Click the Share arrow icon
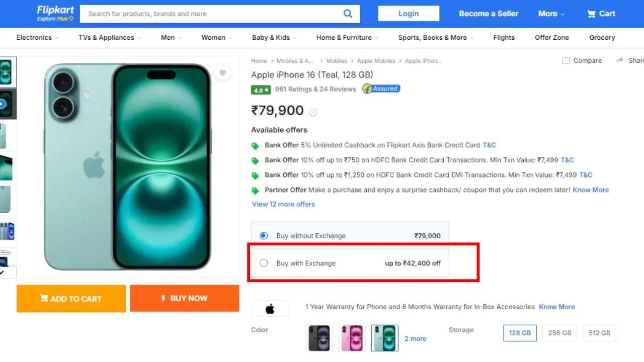The width and height of the screenshot is (644, 362). pyautogui.click(x=620, y=60)
